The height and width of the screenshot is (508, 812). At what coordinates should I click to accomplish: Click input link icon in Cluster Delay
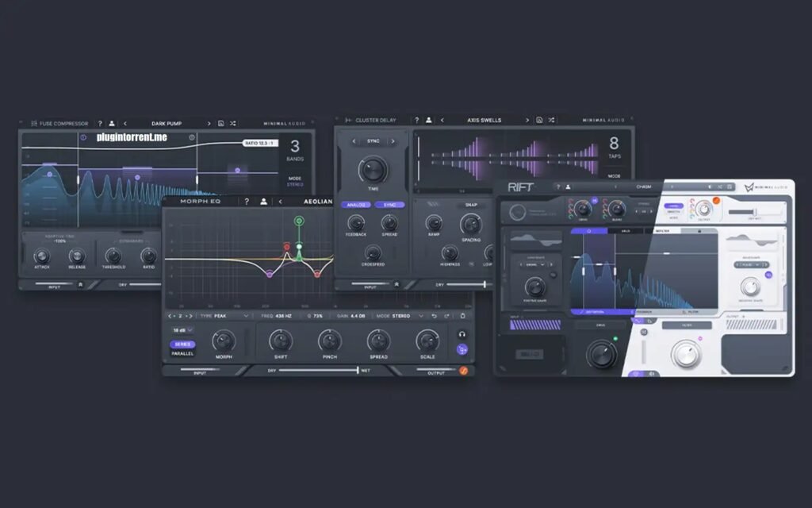[x=396, y=284]
